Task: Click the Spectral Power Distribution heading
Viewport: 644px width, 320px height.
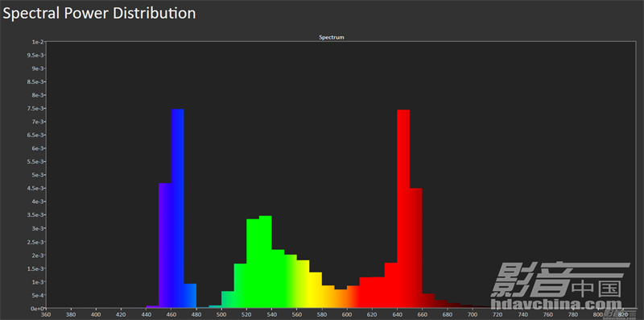Action: point(99,14)
